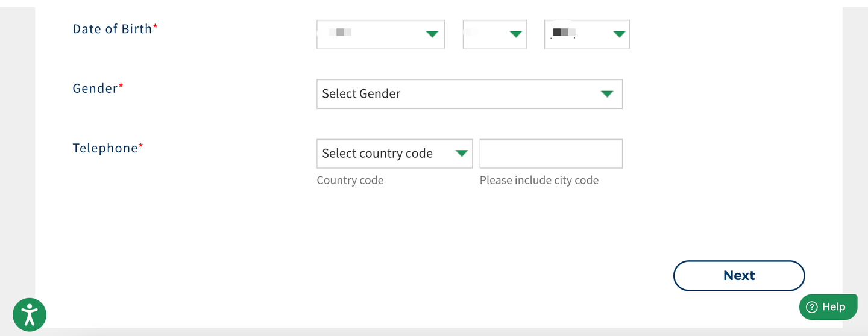
Task: Open the accessibility options icon
Action: (30, 315)
